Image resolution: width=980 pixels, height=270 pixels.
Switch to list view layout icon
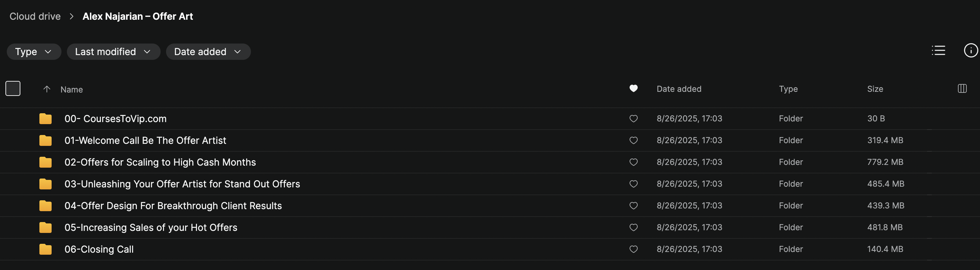pos(938,51)
